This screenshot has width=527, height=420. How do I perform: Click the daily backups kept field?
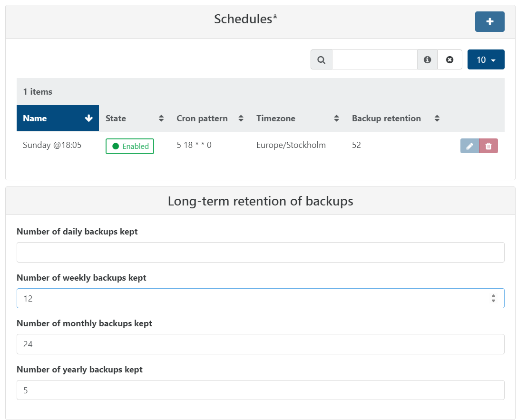point(260,253)
